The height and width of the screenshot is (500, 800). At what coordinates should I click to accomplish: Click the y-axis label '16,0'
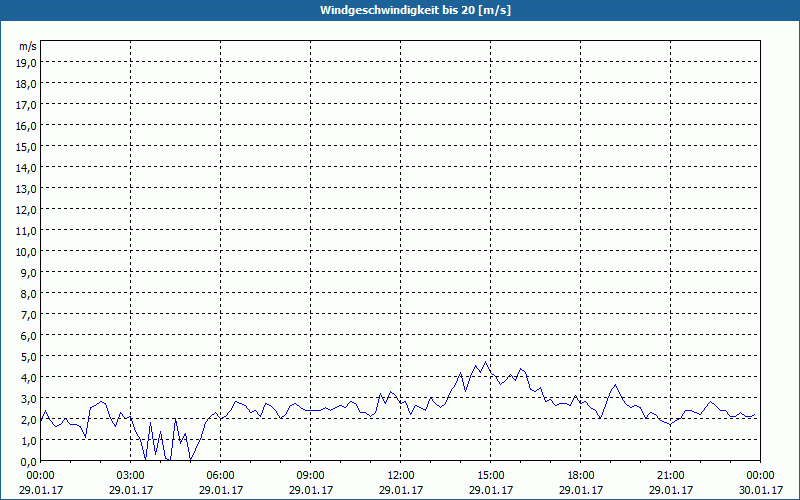point(28,126)
